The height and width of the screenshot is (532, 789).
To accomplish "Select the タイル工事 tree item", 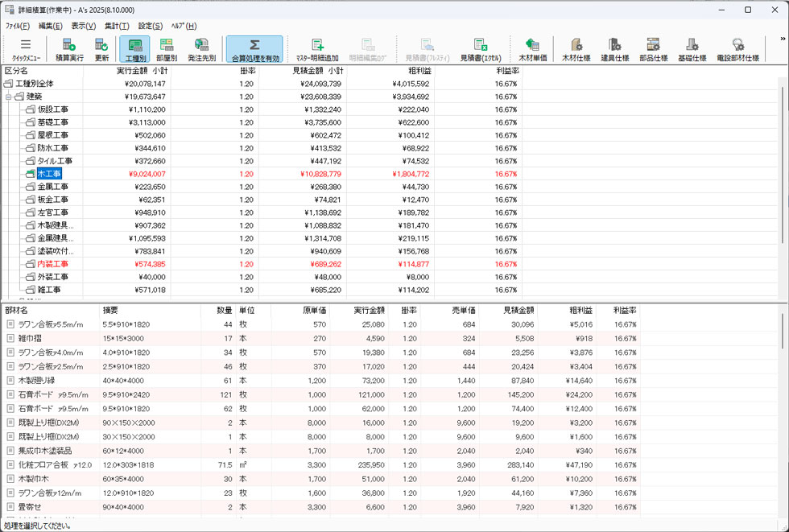I will tap(55, 161).
